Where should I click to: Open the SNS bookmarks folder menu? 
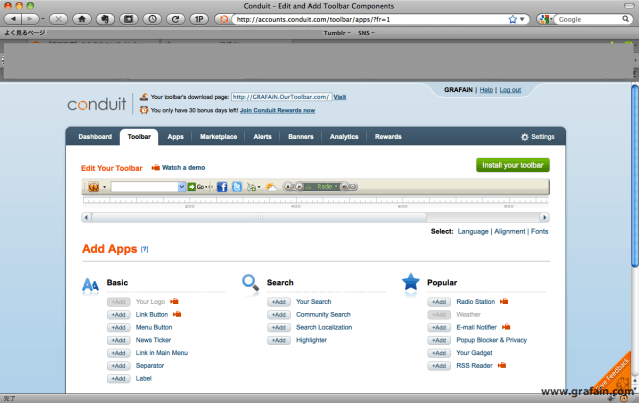[x=366, y=33]
